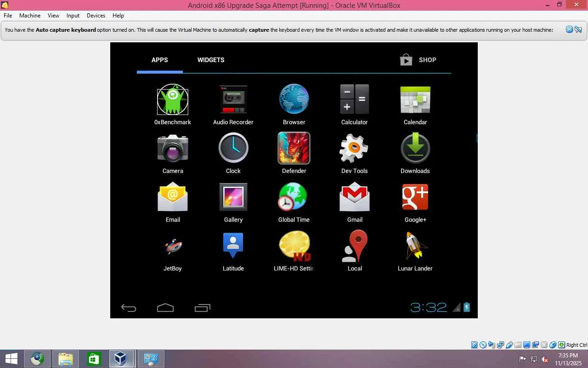
Task: Click the VirtualBox USB devices indicator
Action: 509,345
